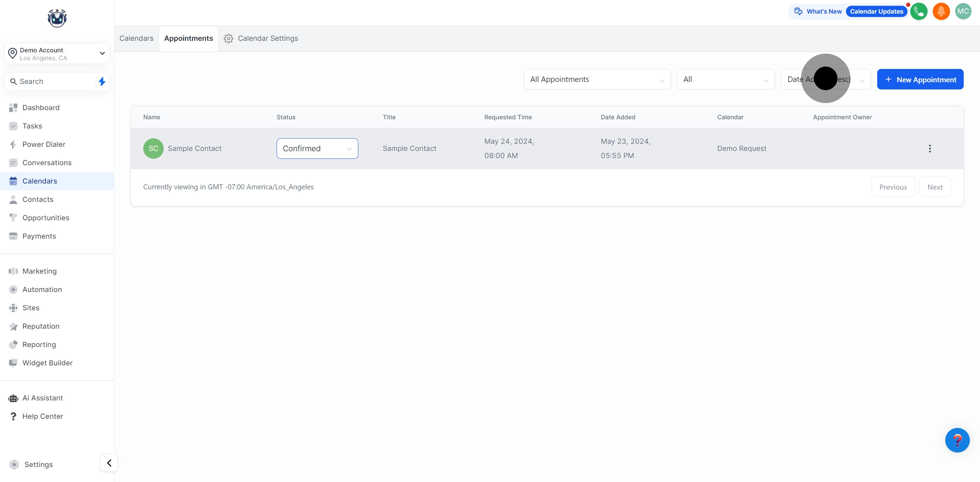The image size is (980, 482).
Task: Click the lightning bolt quick actions icon
Action: click(102, 81)
